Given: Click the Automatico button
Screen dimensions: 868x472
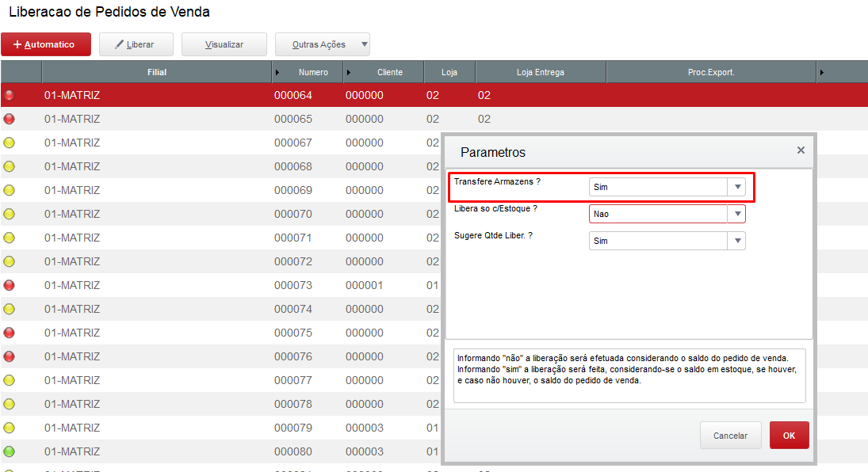Looking at the screenshot, I should [x=46, y=44].
